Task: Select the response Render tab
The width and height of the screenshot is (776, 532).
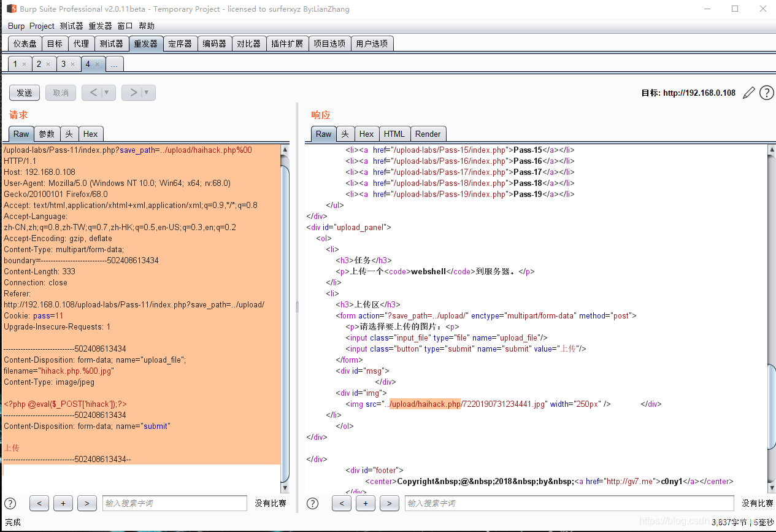Action: [x=428, y=134]
